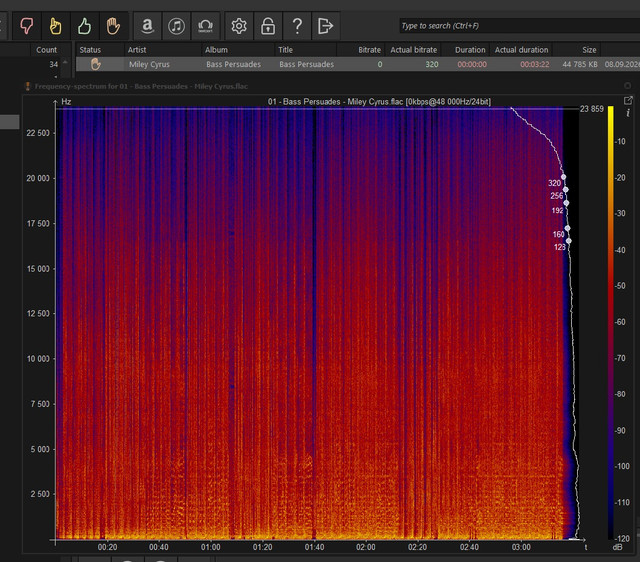Click the round button at spectrum panel corner
The height and width of the screenshot is (562, 640).
tap(627, 85)
